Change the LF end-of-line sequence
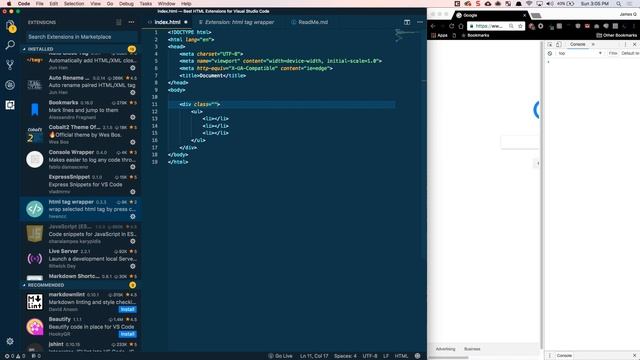 coord(386,356)
